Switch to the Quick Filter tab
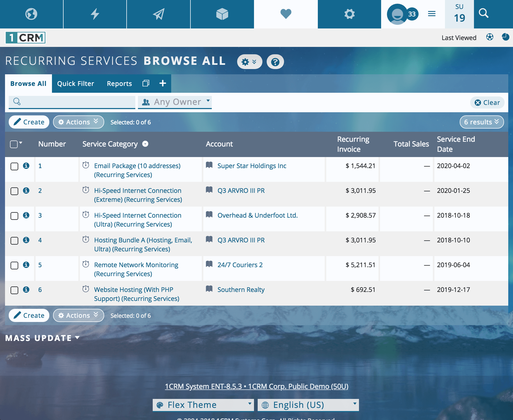513x420 pixels. point(76,84)
